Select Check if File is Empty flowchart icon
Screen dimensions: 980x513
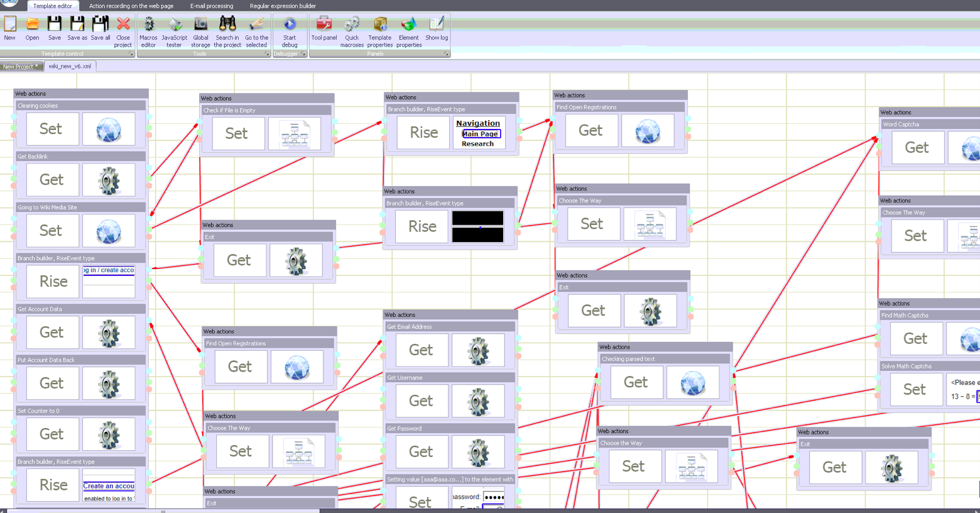pos(295,134)
